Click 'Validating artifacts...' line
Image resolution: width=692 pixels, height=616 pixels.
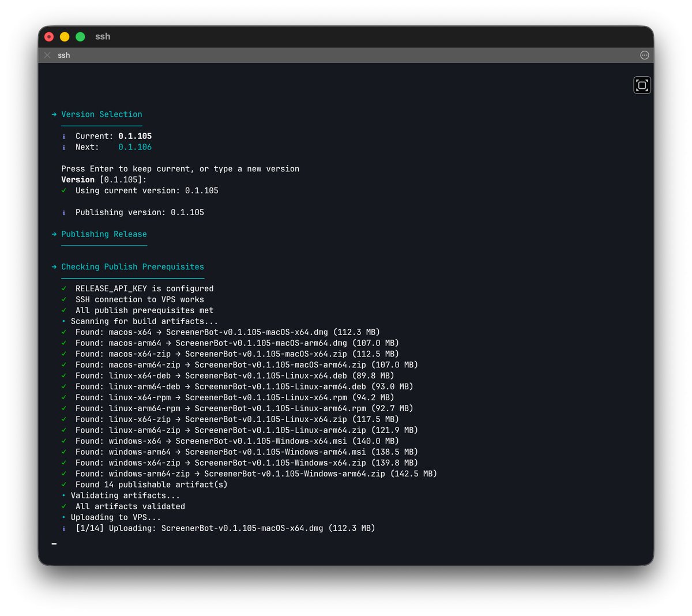click(125, 495)
